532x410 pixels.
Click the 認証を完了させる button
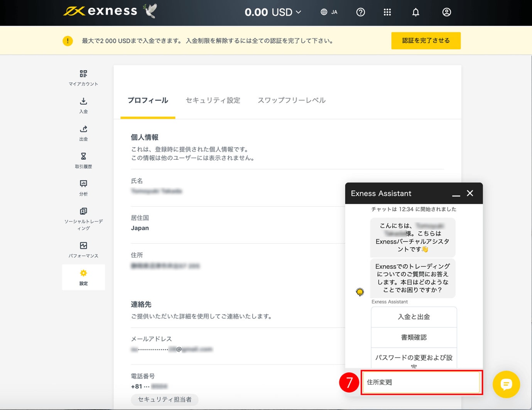point(426,40)
